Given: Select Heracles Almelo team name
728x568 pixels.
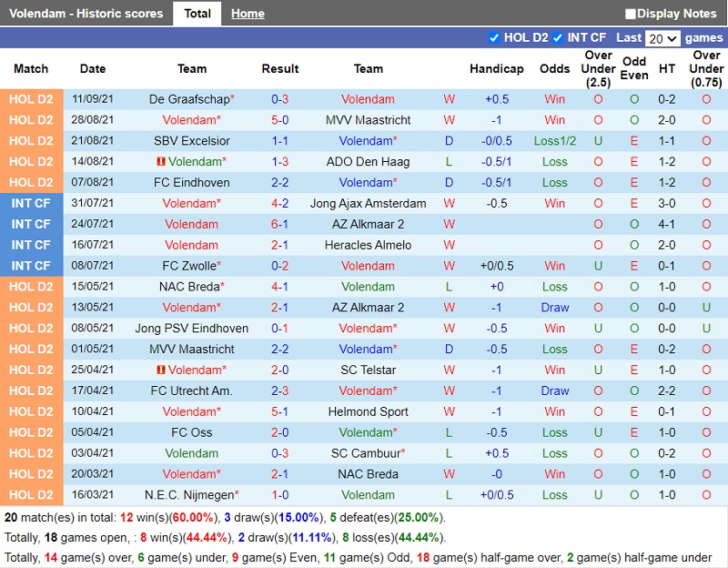Looking at the screenshot, I should tap(369, 245).
